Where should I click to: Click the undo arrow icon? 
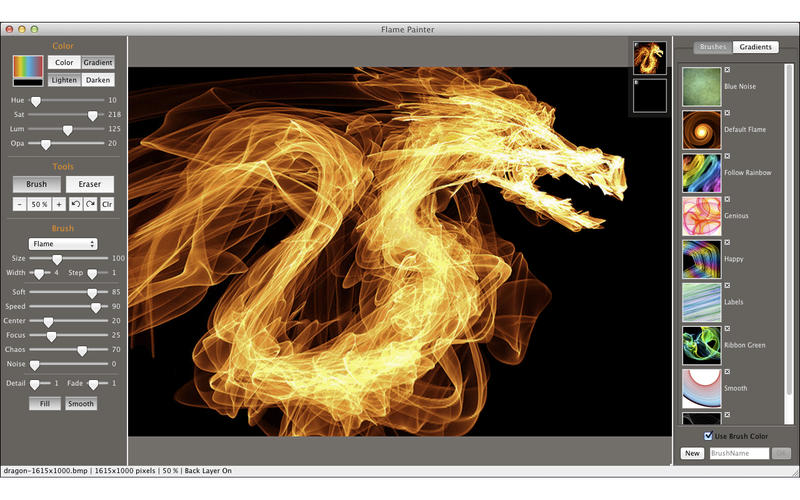tap(76, 204)
